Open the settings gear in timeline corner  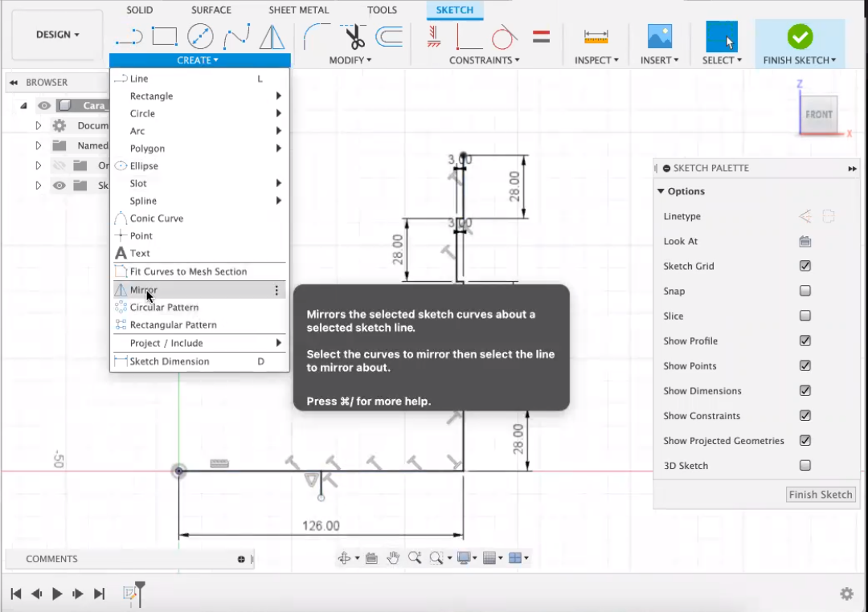coord(846,594)
